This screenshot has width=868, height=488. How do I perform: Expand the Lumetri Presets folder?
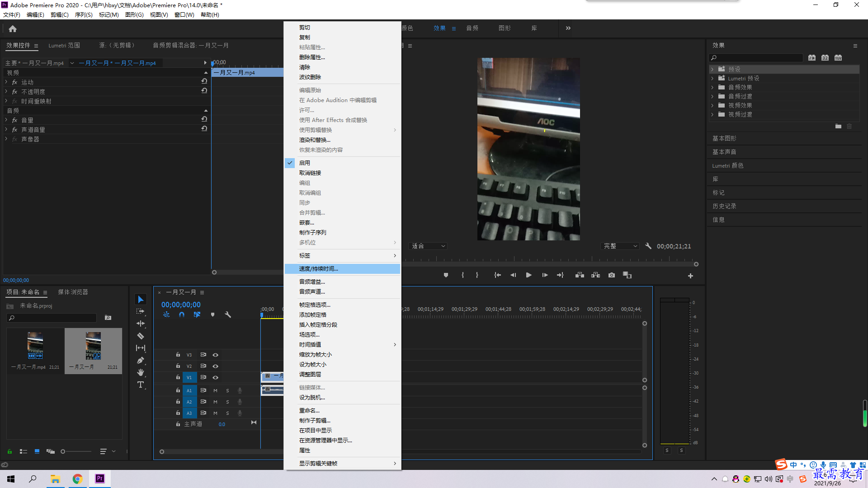[x=712, y=78]
